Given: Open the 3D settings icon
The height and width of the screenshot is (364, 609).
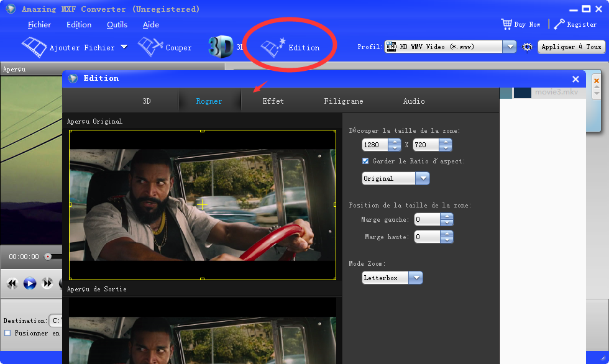Looking at the screenshot, I should click(221, 47).
